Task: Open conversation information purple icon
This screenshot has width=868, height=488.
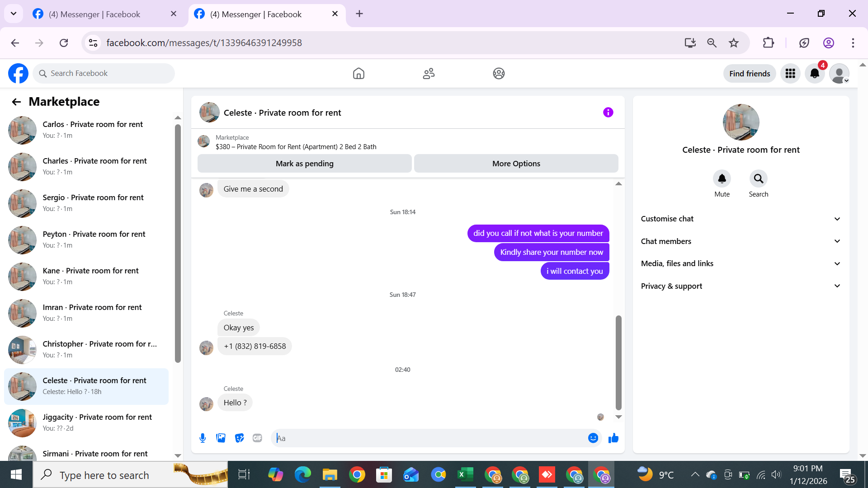Action: click(x=608, y=113)
